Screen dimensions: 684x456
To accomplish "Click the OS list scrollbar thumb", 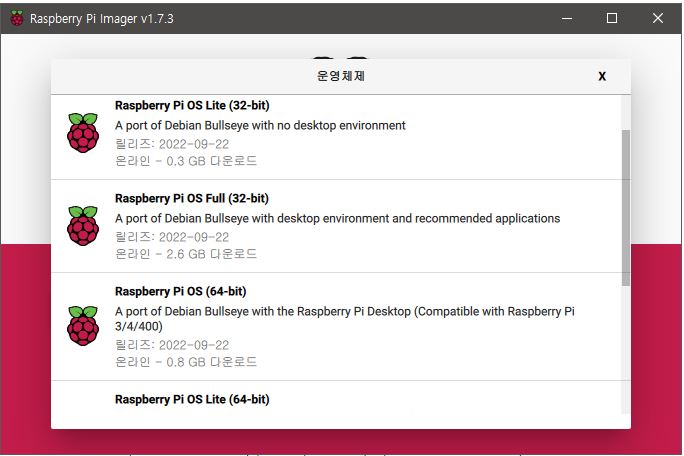I will click(626, 208).
